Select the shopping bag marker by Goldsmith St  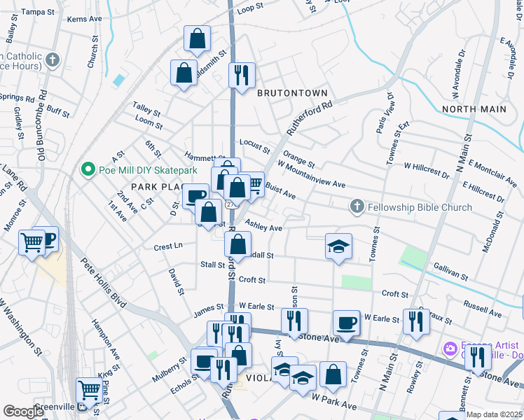pos(184,73)
